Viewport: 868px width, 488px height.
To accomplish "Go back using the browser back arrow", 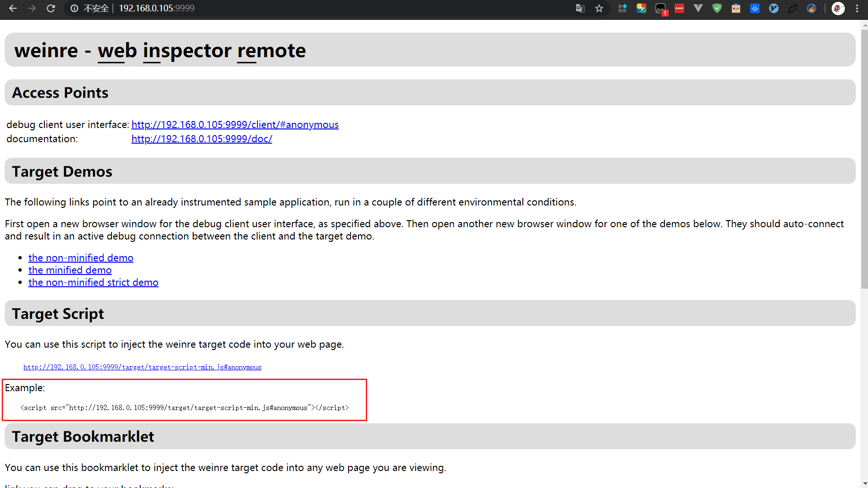I will point(13,9).
